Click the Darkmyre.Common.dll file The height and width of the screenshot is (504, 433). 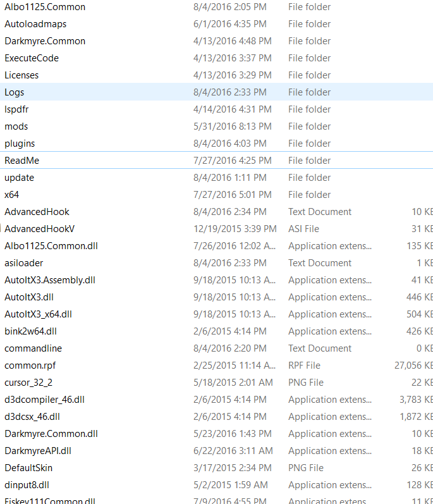click(51, 434)
